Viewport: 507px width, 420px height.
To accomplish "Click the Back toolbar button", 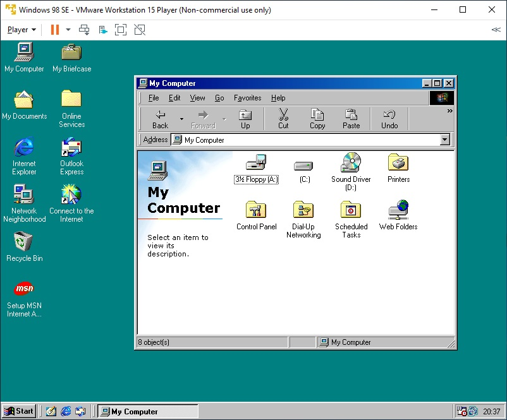I will pos(161,119).
